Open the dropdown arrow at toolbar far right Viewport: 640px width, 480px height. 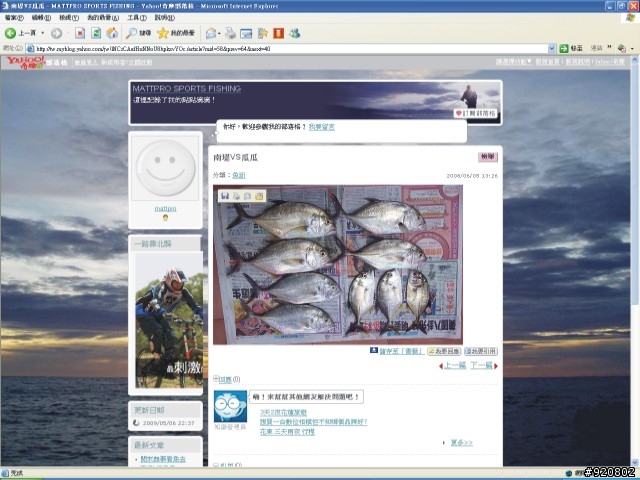[x=632, y=49]
